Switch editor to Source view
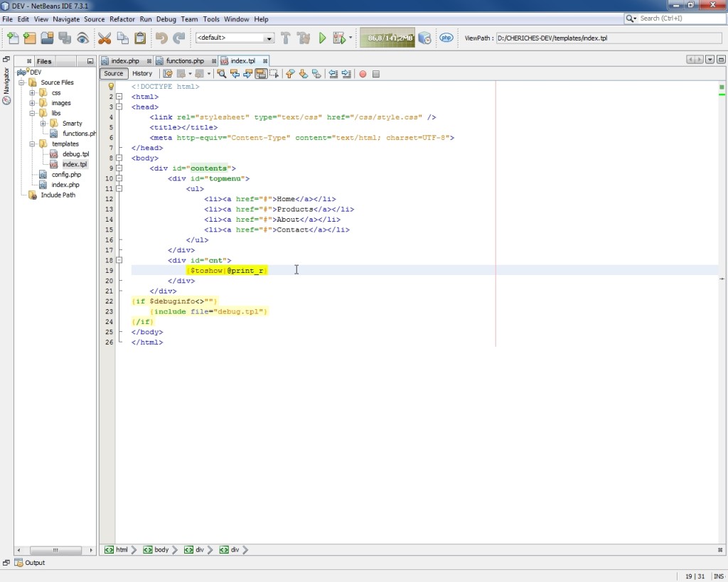Image resolution: width=728 pixels, height=582 pixels. coord(114,74)
